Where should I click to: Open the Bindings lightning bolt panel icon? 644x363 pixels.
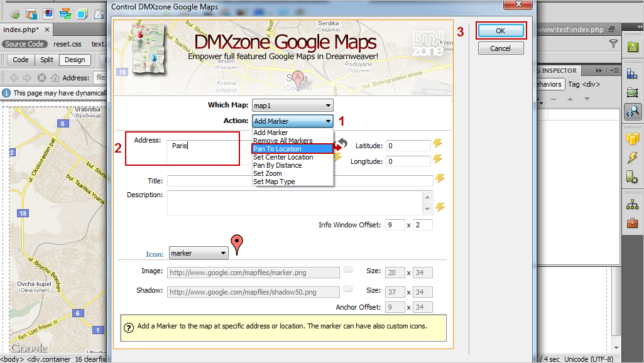click(633, 158)
